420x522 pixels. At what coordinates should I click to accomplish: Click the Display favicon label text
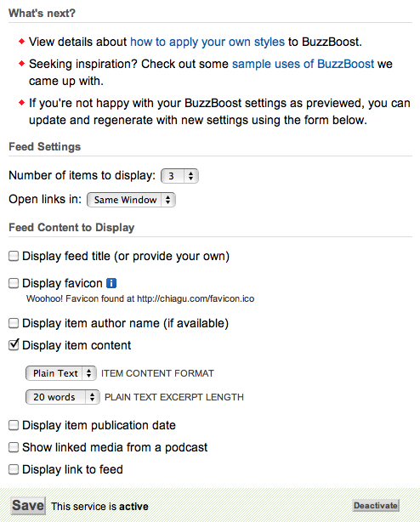[62, 283]
